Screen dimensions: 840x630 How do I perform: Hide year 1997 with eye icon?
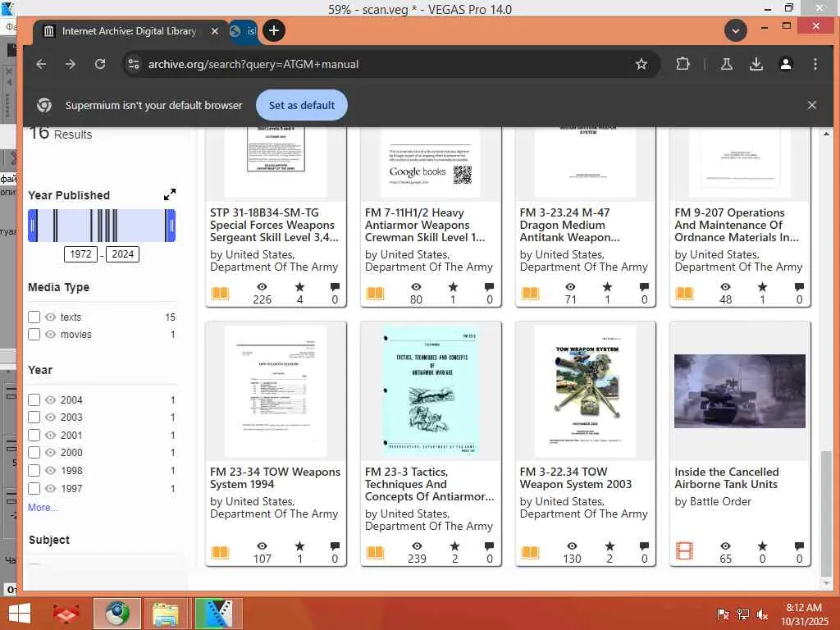[50, 489]
